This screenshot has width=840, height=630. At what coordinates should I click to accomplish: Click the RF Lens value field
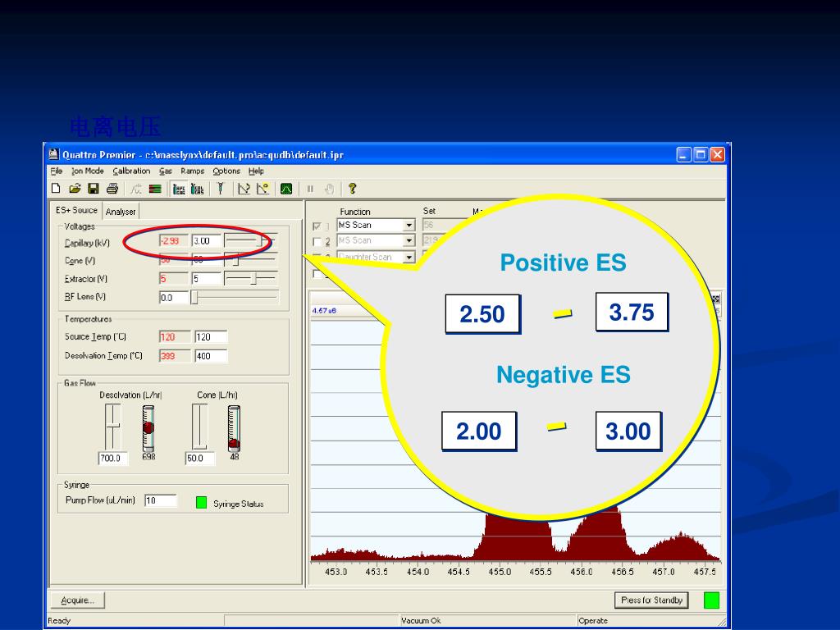click(x=174, y=298)
